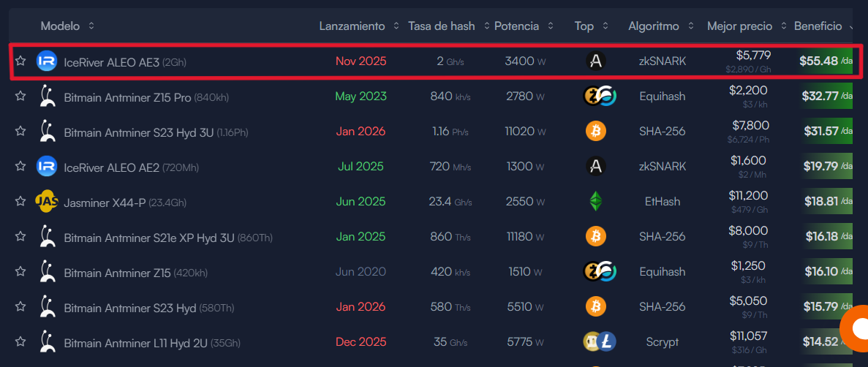Open the orange chat bubble widget
868x367 pixels.
856,328
